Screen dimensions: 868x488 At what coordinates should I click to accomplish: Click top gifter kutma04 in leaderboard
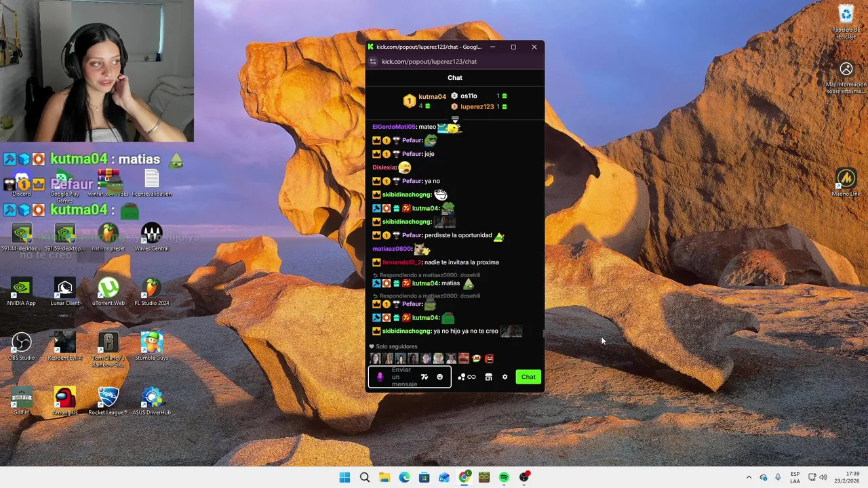(x=432, y=97)
